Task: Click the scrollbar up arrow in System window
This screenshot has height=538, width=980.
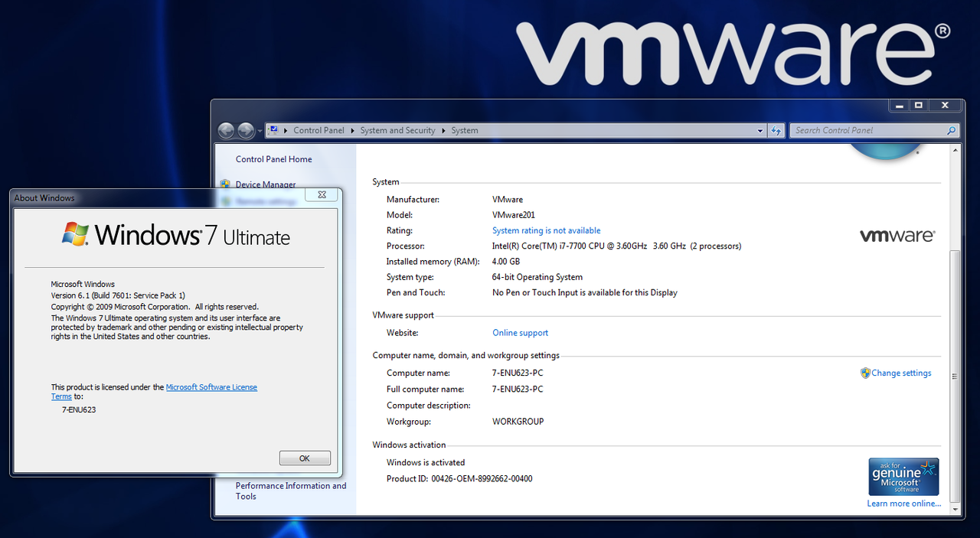Action: click(x=954, y=152)
